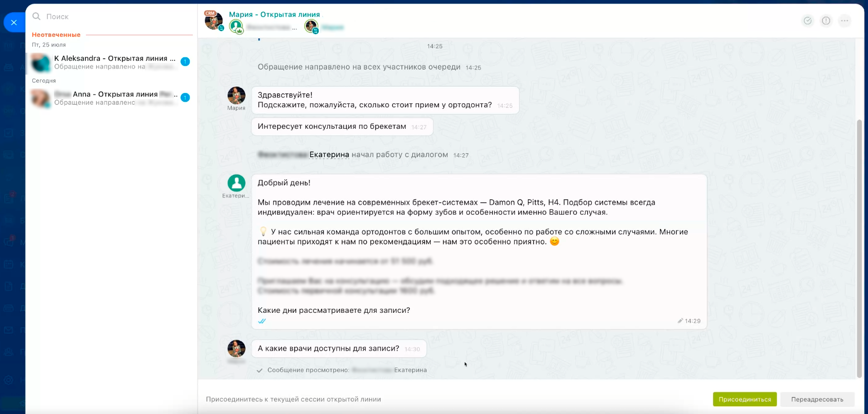Click the client avatar in header participants

point(311,26)
